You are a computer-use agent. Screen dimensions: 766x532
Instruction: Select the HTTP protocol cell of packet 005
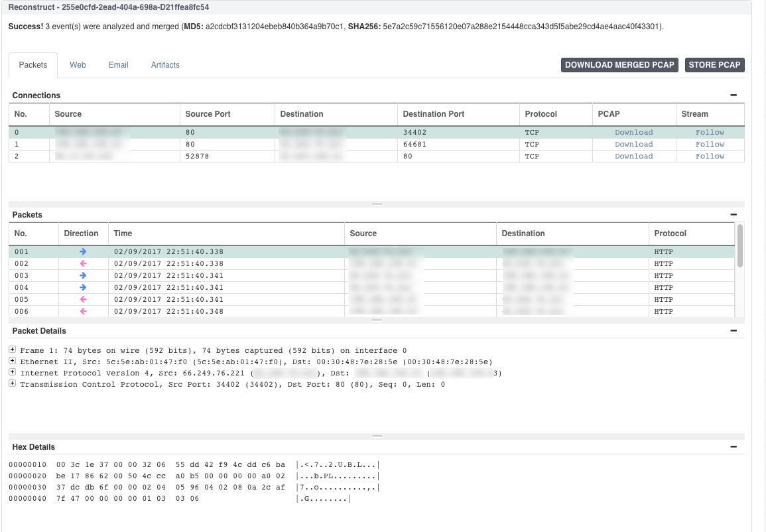[691, 299]
